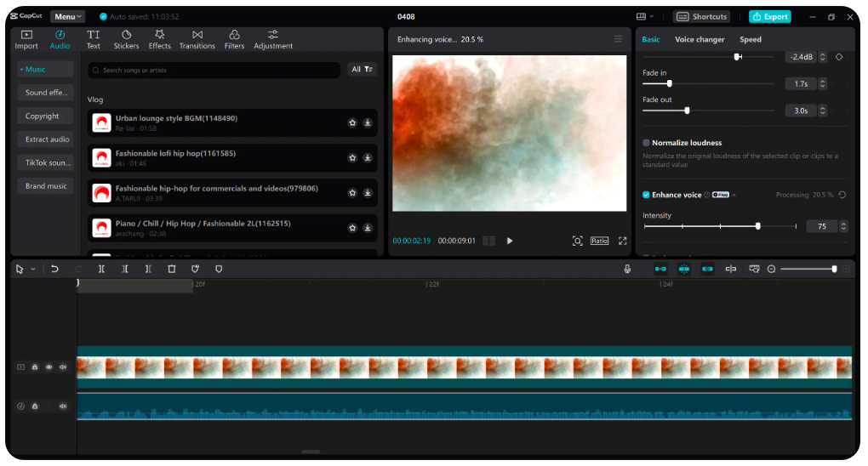Select the Basic audio tab
This screenshot has height=466, width=868.
pos(650,39)
